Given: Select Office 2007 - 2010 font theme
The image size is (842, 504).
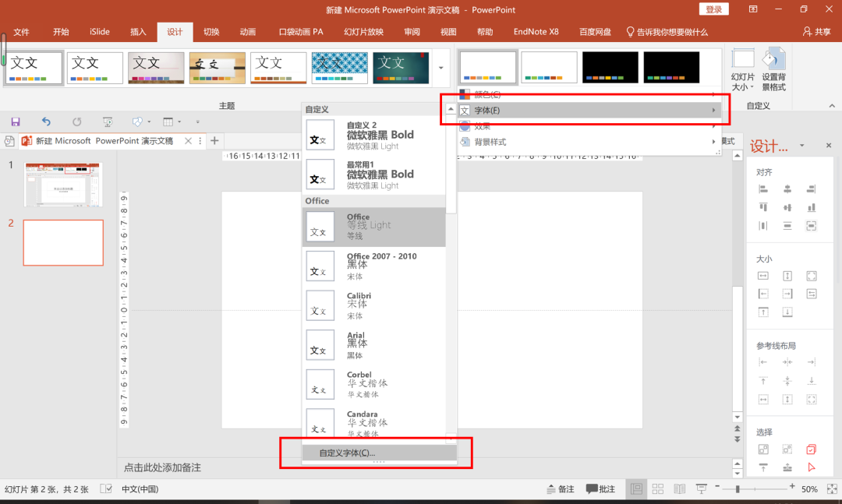Looking at the screenshot, I should click(x=373, y=266).
